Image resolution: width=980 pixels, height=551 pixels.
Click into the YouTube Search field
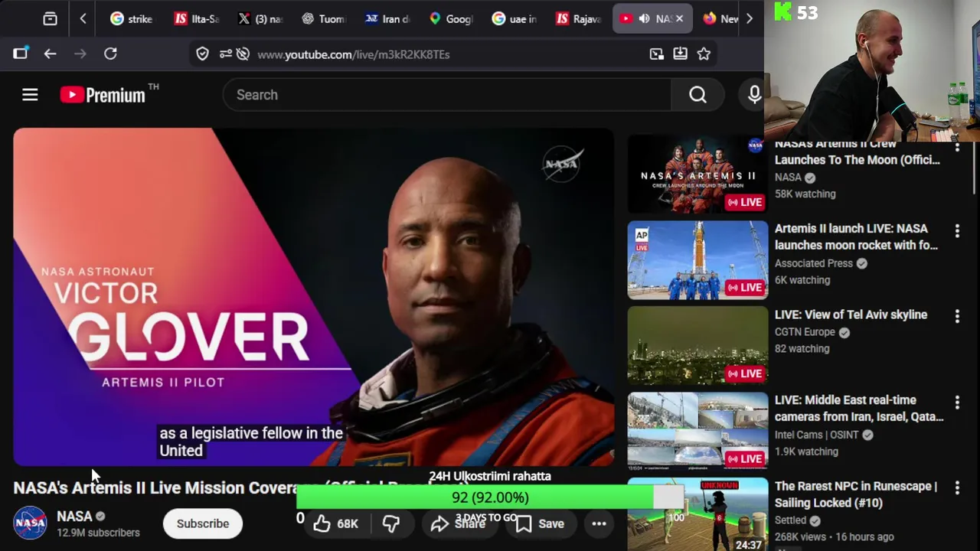point(447,95)
